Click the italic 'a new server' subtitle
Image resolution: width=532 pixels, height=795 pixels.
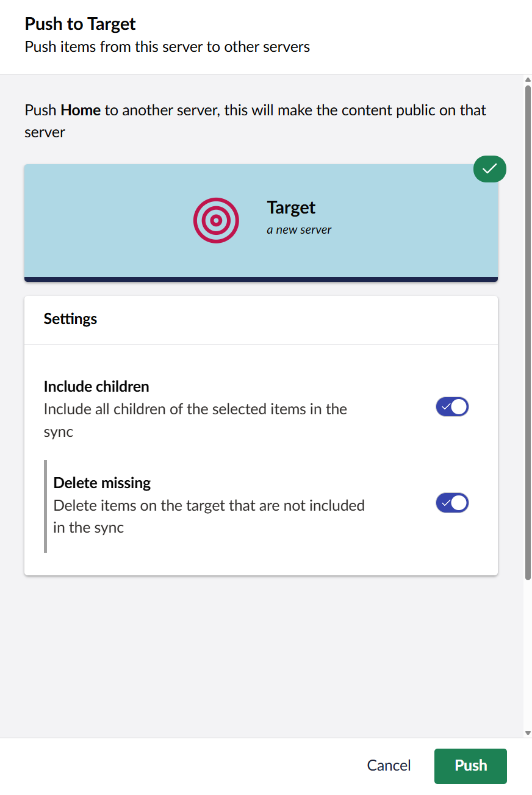click(x=299, y=229)
